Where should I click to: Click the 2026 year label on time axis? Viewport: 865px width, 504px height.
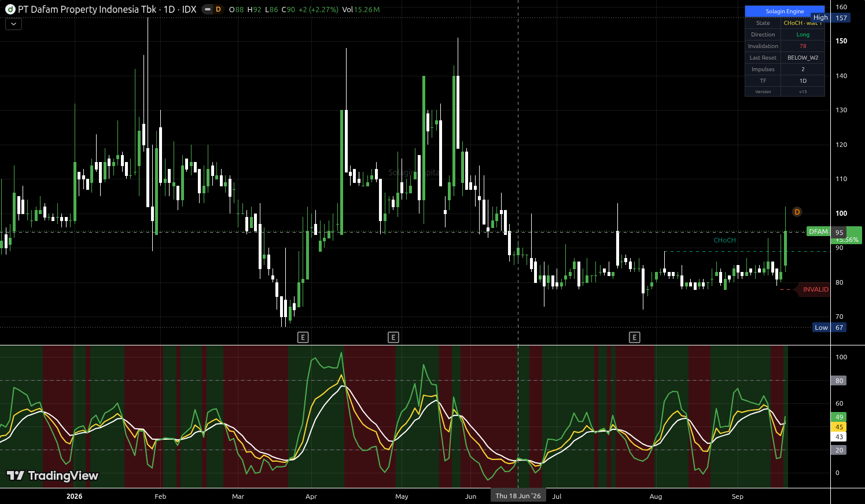click(x=74, y=496)
